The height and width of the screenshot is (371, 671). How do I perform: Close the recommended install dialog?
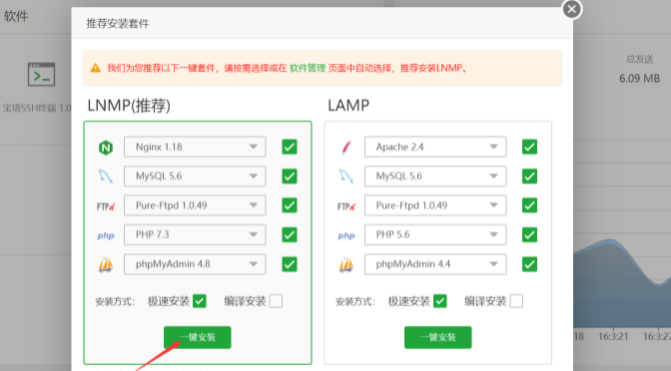pos(572,9)
